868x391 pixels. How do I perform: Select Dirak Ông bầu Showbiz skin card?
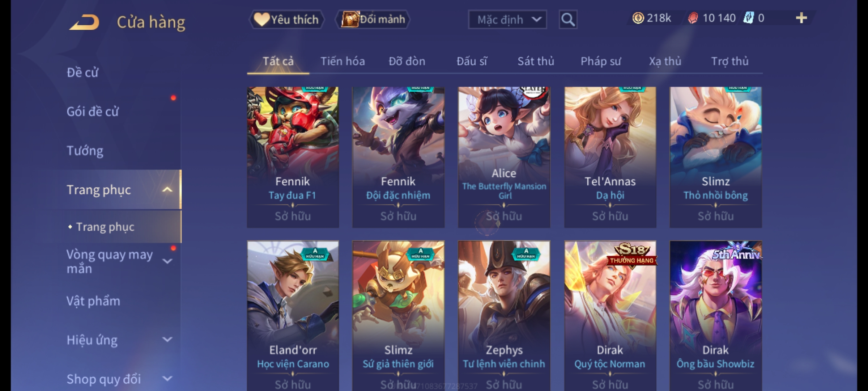coord(715,316)
